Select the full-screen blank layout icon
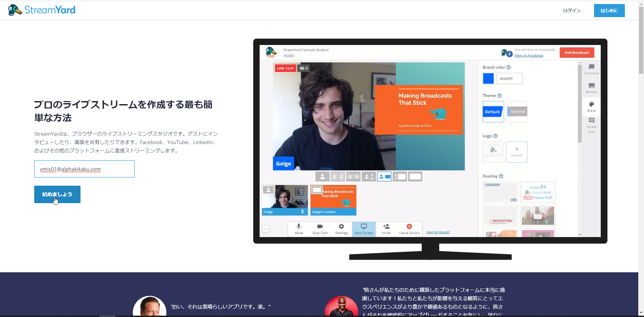The height and width of the screenshot is (317, 644). click(x=415, y=177)
